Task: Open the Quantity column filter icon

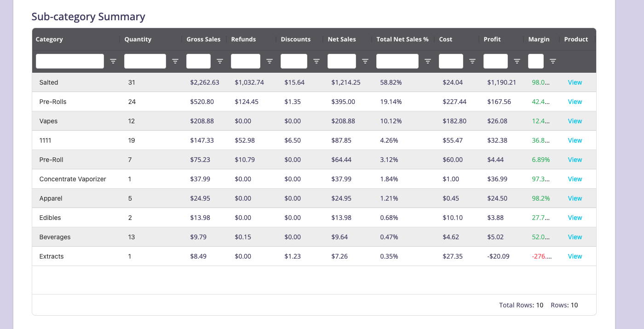Action: (175, 61)
